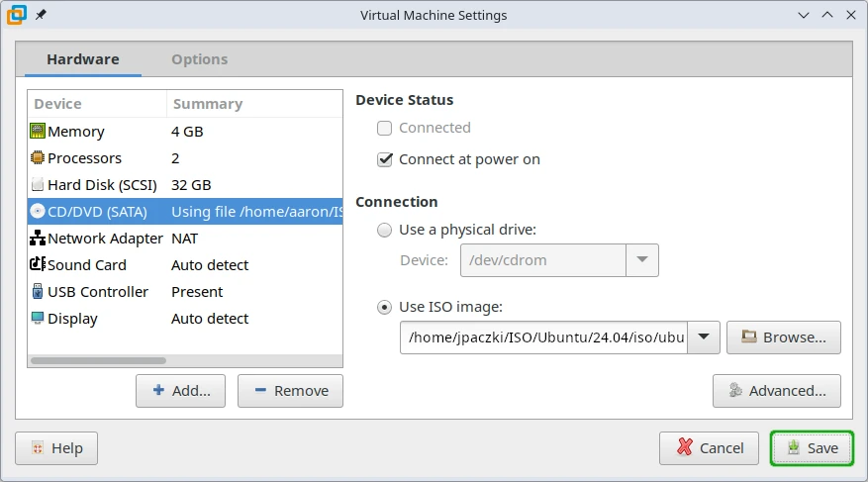
Task: Open the Advanced settings button
Action: (776, 391)
